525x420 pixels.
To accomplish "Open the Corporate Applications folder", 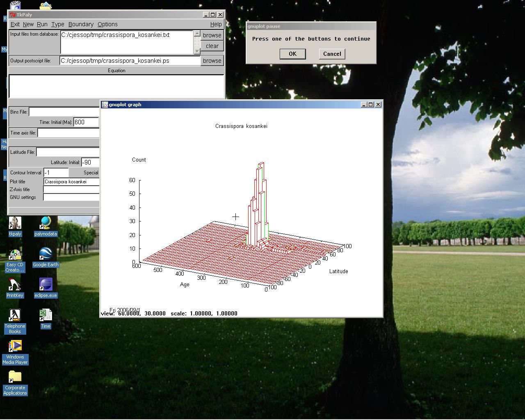I will [15, 377].
